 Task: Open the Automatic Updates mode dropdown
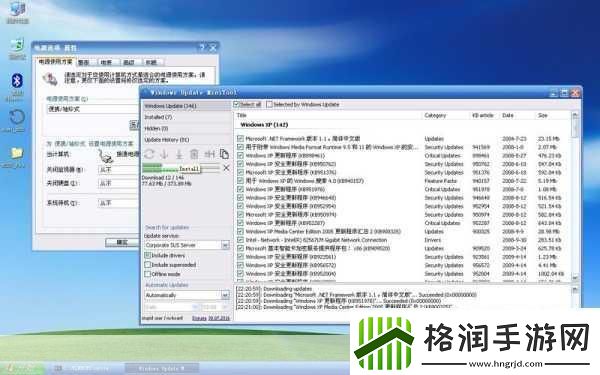pyautogui.click(x=225, y=295)
